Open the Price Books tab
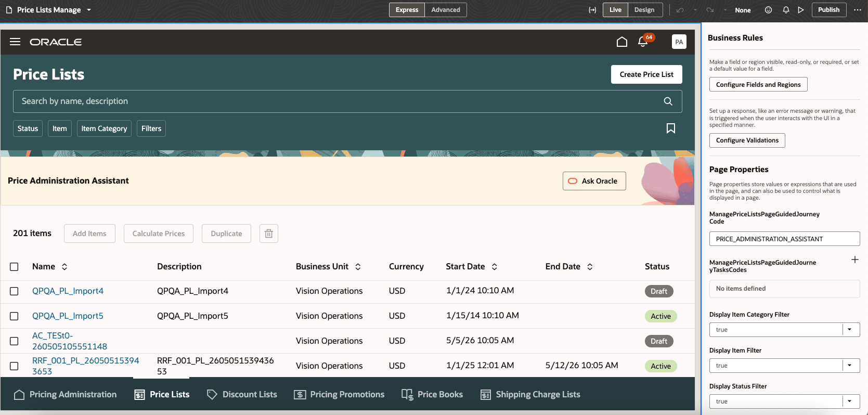868x415 pixels. [432, 395]
